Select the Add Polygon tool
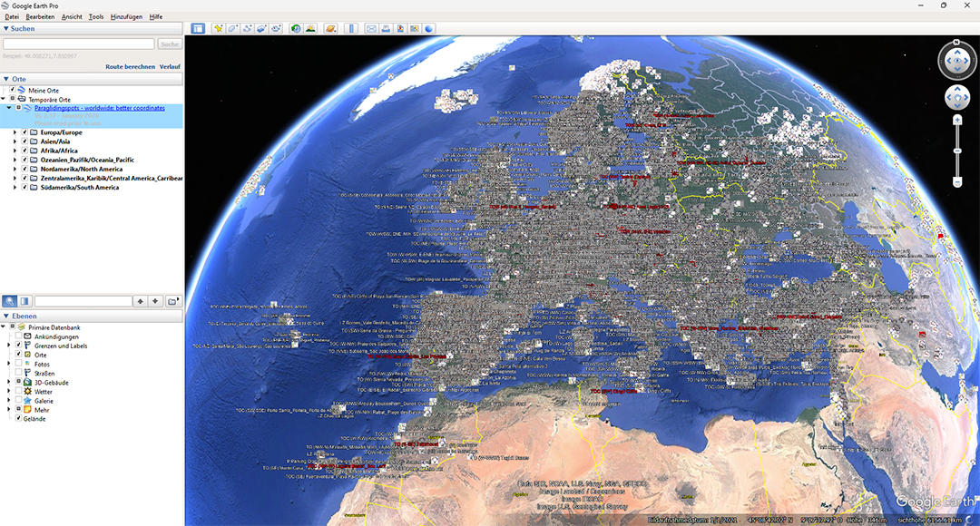This screenshot has width=980, height=526. coord(233,28)
